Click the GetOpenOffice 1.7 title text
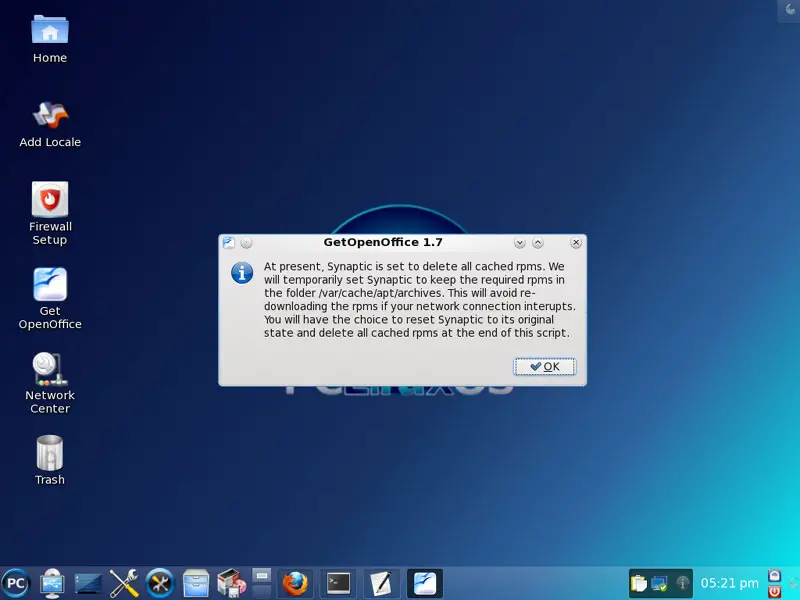 [383, 242]
